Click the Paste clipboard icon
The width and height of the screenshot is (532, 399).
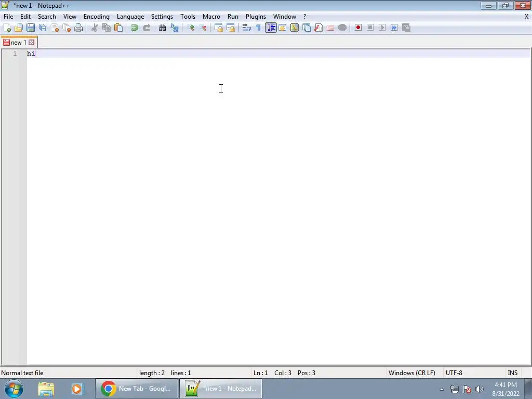118,28
